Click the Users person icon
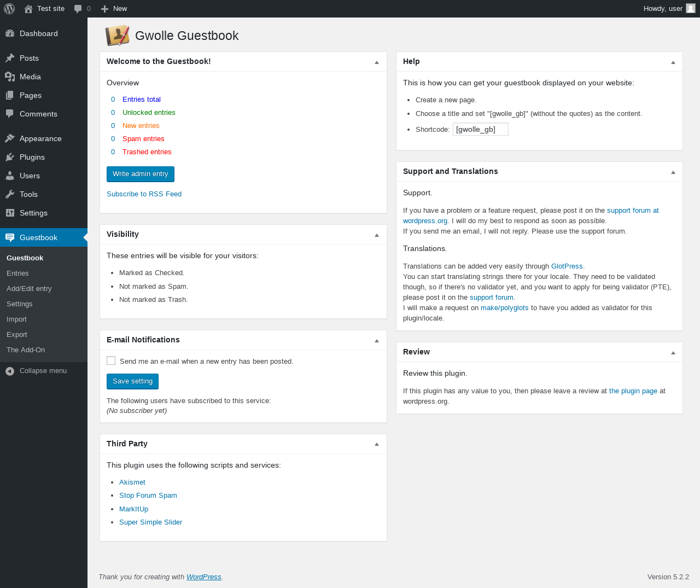Viewport: 700px width, 588px height. [10, 176]
